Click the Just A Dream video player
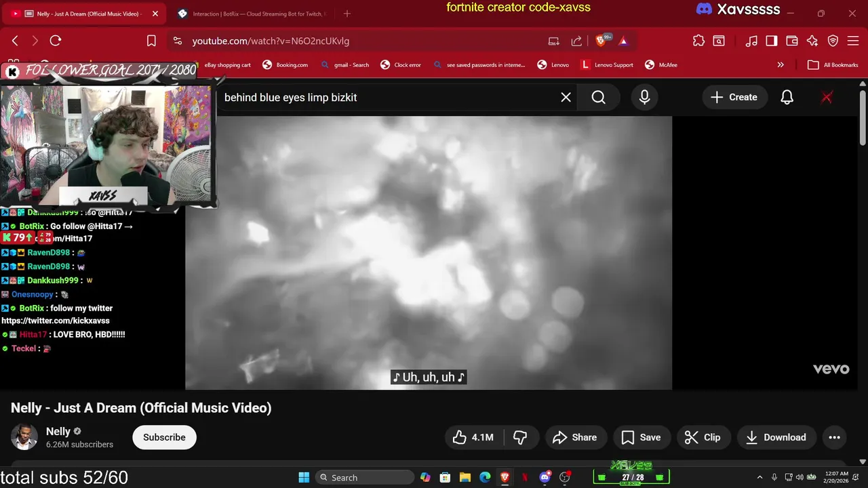868x488 pixels. click(429, 252)
